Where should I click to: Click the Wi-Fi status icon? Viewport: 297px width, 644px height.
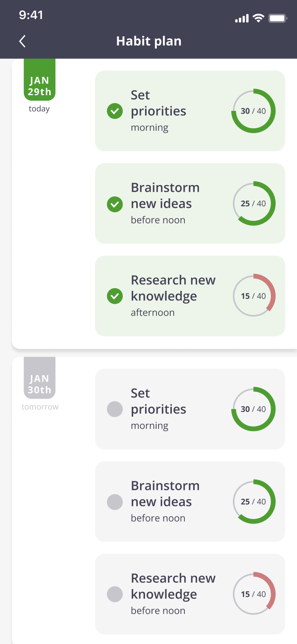[x=258, y=18]
